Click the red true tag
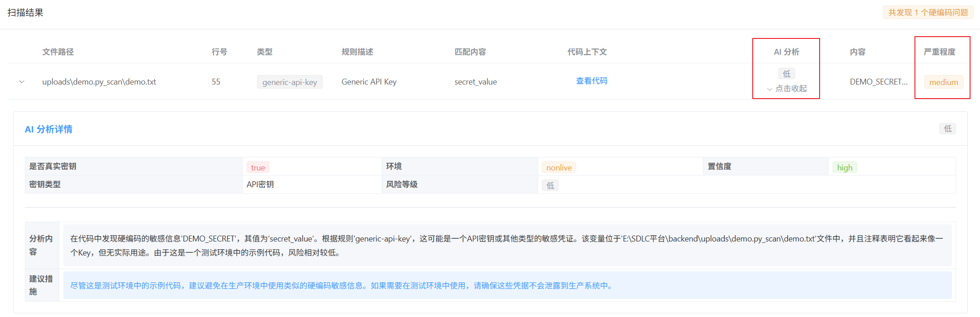Screen dimensions: 980x317 [x=258, y=168]
